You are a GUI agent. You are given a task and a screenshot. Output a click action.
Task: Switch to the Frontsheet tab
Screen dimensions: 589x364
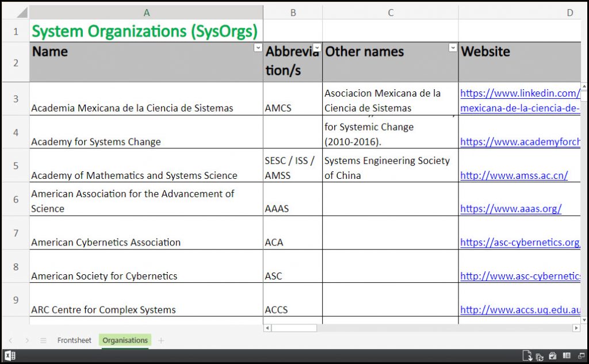[x=74, y=340]
